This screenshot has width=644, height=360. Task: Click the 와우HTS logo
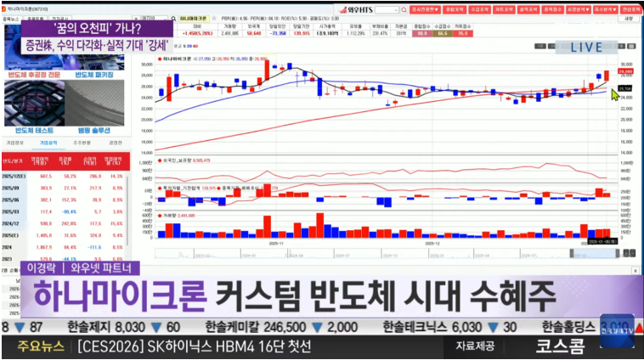pyautogui.click(x=350, y=9)
